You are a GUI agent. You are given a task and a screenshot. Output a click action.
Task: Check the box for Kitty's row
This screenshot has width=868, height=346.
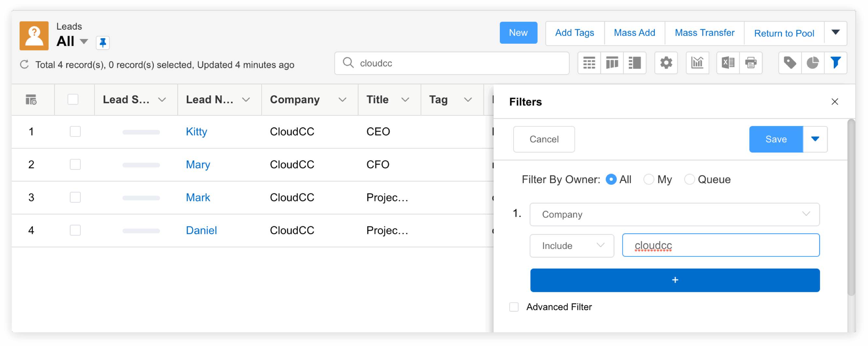pyautogui.click(x=75, y=131)
